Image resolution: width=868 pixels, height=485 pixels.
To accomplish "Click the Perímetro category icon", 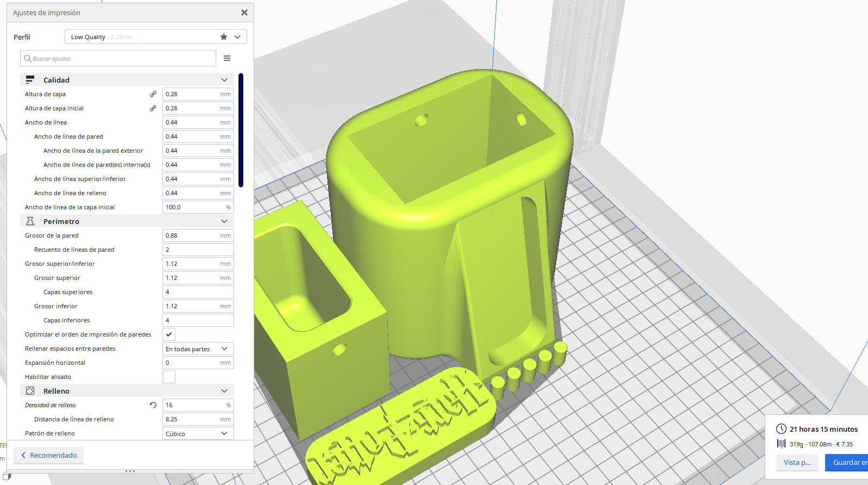I will point(30,221).
